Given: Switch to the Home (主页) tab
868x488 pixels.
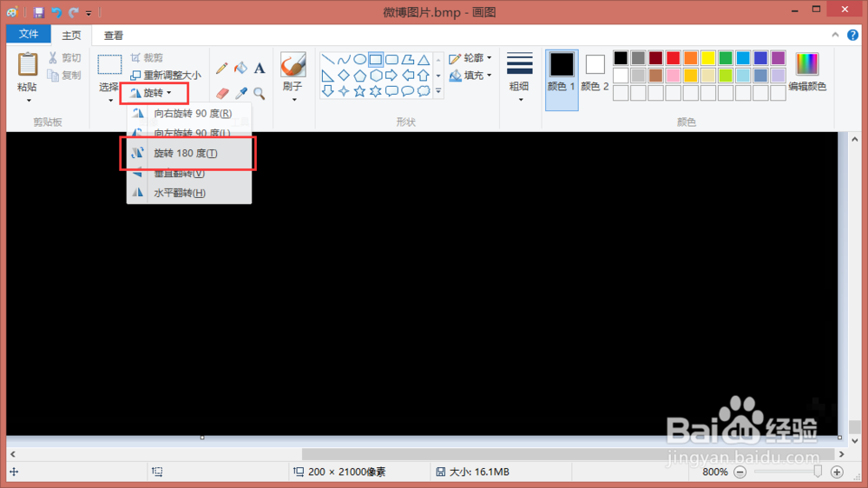Looking at the screenshot, I should (x=71, y=35).
